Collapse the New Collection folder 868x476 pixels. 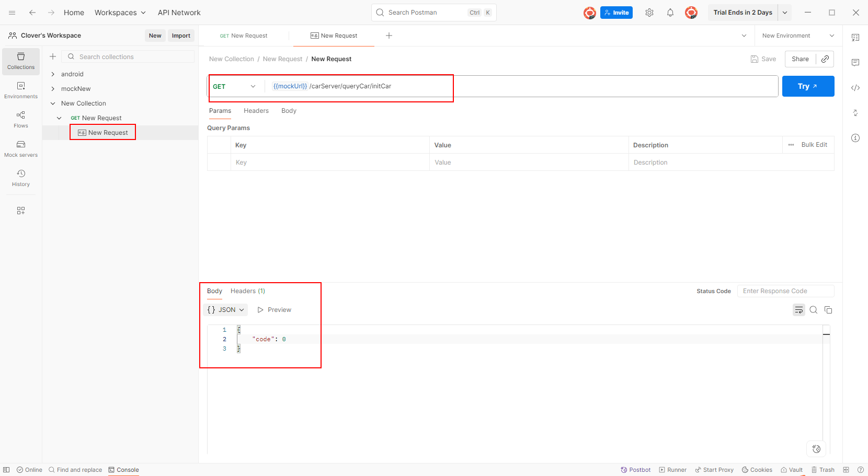pos(53,103)
